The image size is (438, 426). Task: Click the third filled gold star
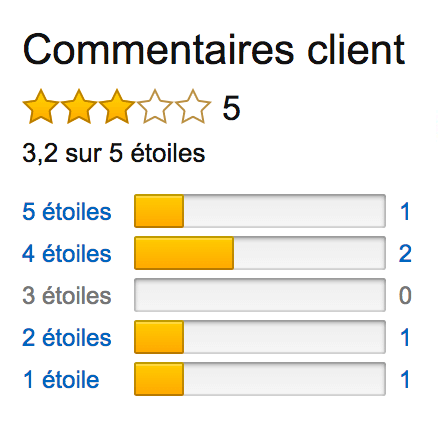117,107
